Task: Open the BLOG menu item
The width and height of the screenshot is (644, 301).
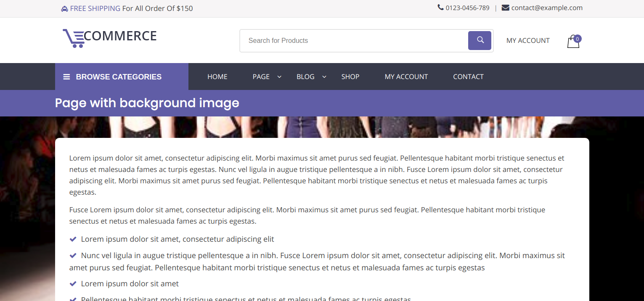Action: [x=305, y=77]
